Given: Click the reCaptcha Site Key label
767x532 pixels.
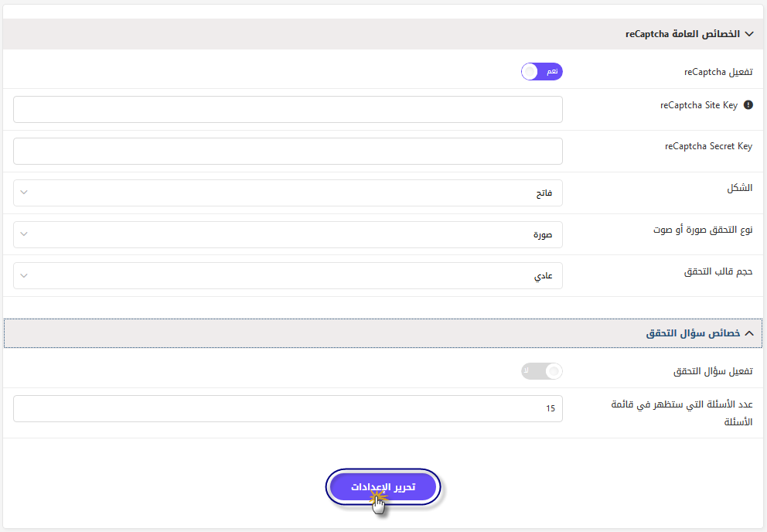Looking at the screenshot, I should 698,105.
